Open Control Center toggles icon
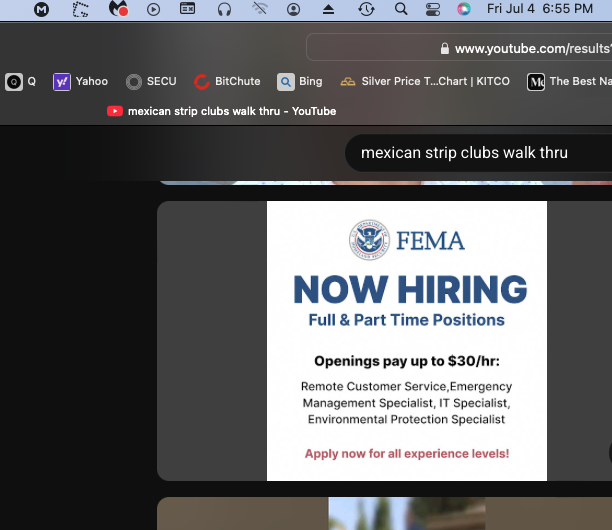Viewport: 612px width, 530px height. click(x=433, y=9)
